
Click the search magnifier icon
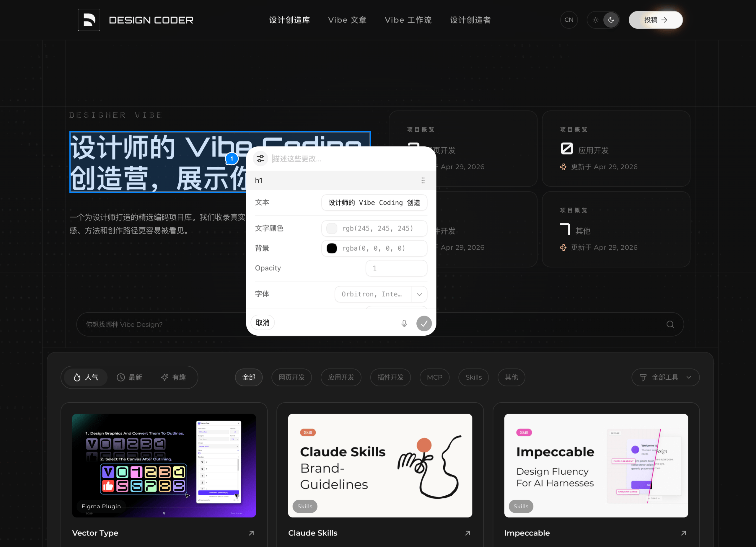(670, 324)
